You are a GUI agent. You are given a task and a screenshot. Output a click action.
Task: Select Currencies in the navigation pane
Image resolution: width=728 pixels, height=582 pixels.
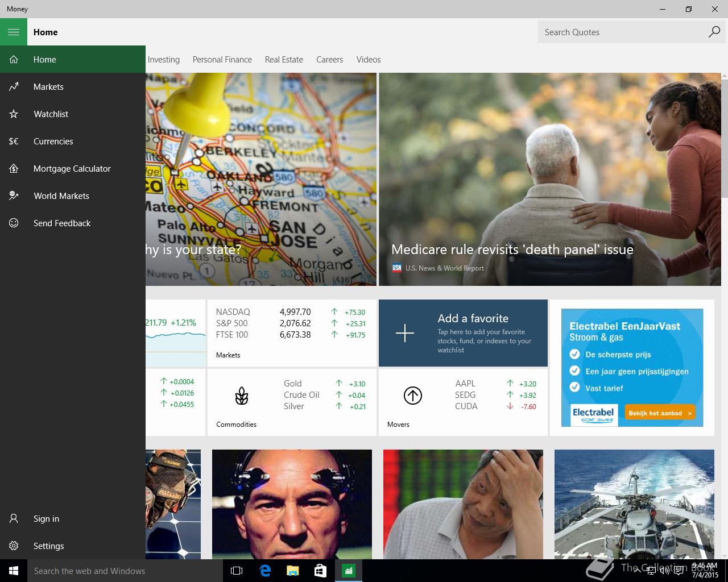[73, 141]
